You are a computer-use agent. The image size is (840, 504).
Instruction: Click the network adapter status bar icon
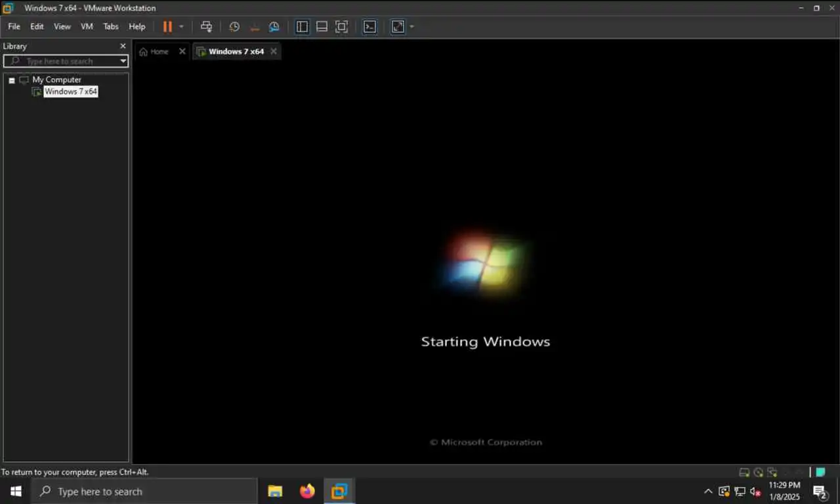click(x=772, y=472)
